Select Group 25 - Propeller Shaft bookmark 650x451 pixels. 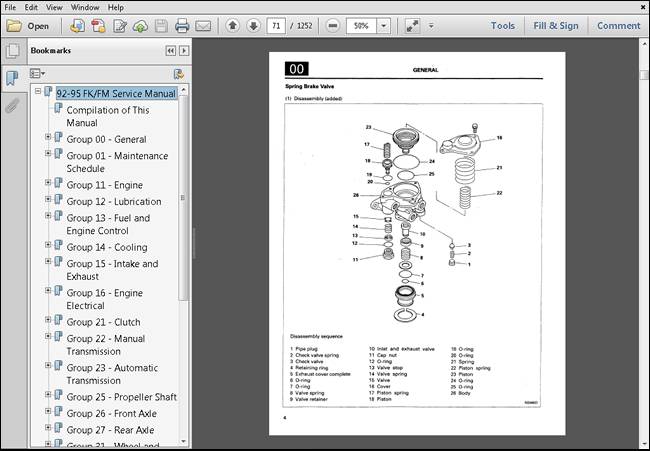[121, 397]
